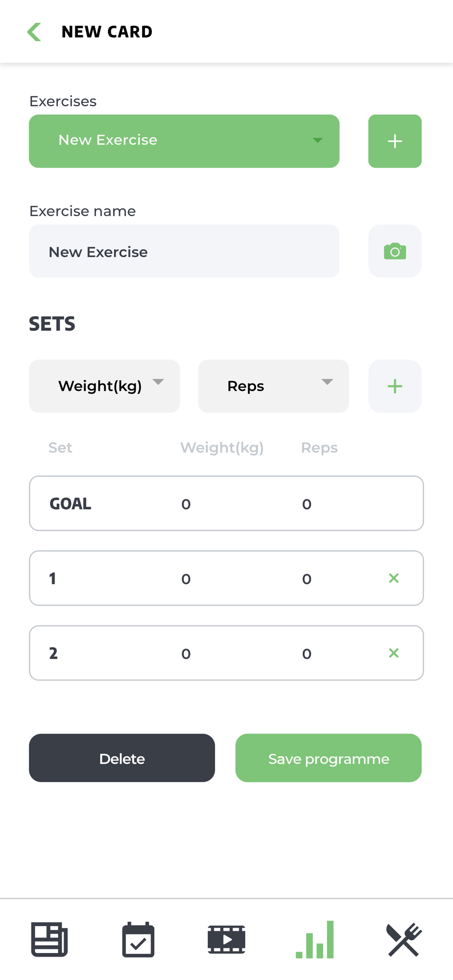453x980 pixels.
Task: Edit GOAL weight value
Action: [186, 504]
